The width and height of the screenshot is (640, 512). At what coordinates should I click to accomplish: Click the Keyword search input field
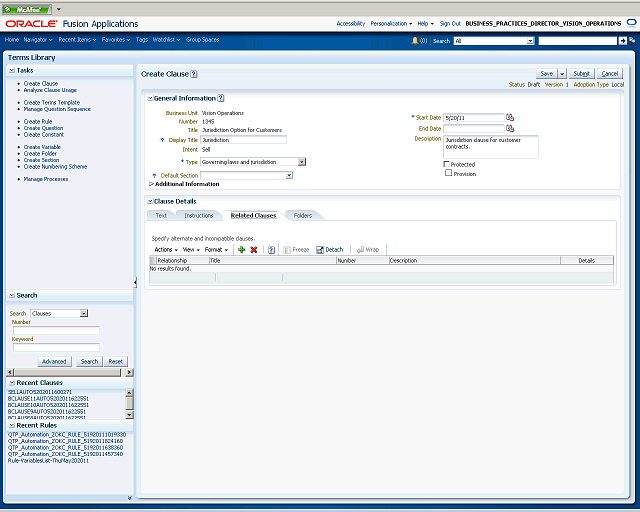pyautogui.click(x=56, y=347)
